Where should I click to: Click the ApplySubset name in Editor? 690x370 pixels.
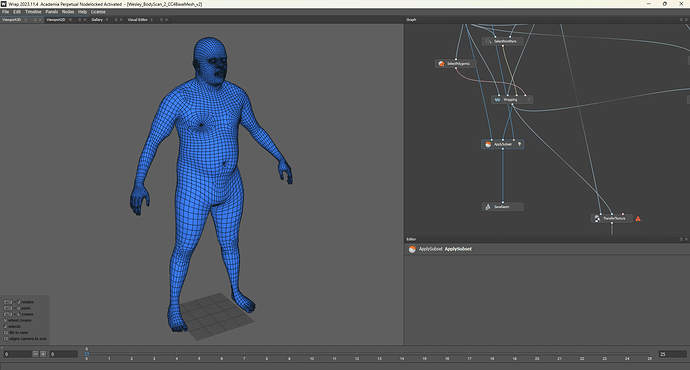pyautogui.click(x=458, y=249)
